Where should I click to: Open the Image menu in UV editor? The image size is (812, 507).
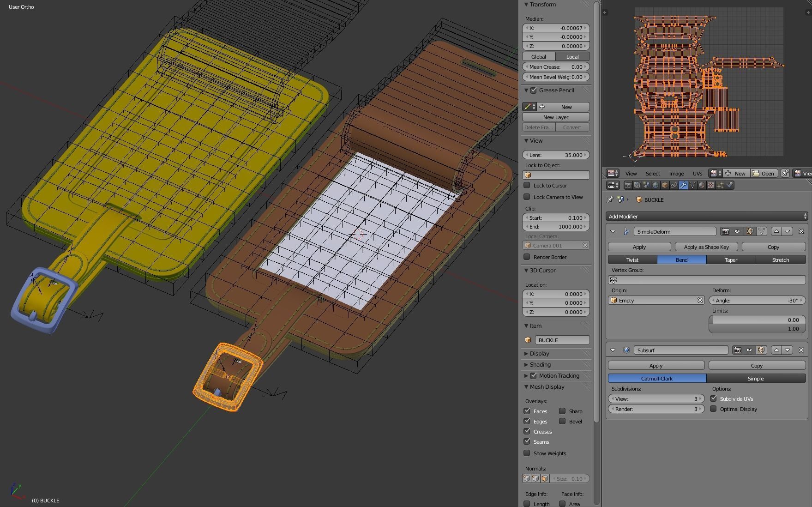click(676, 174)
